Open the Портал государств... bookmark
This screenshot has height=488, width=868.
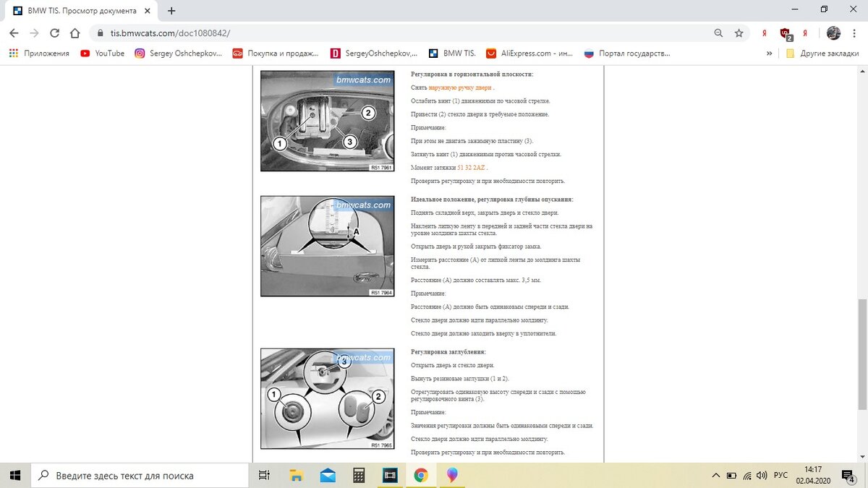click(627, 53)
